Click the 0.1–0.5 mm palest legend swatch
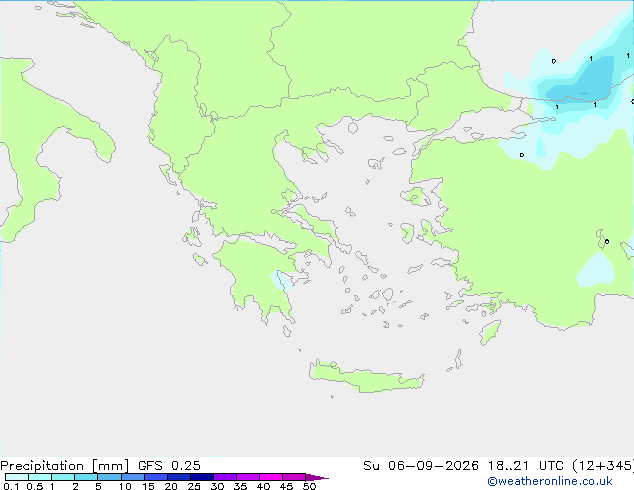This screenshot has height=490, width=634. click(x=17, y=477)
